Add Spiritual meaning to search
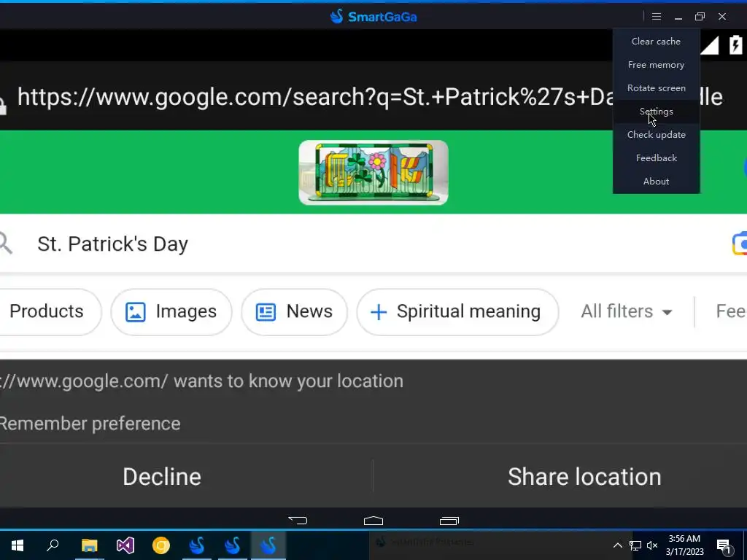The image size is (747, 560). click(x=457, y=312)
